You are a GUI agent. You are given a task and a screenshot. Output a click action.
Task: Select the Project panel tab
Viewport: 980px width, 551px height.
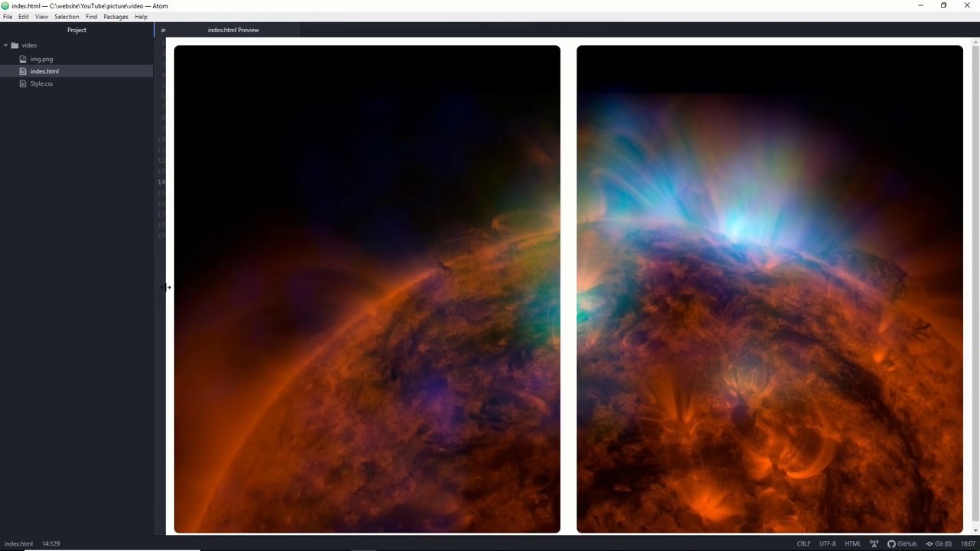[77, 30]
